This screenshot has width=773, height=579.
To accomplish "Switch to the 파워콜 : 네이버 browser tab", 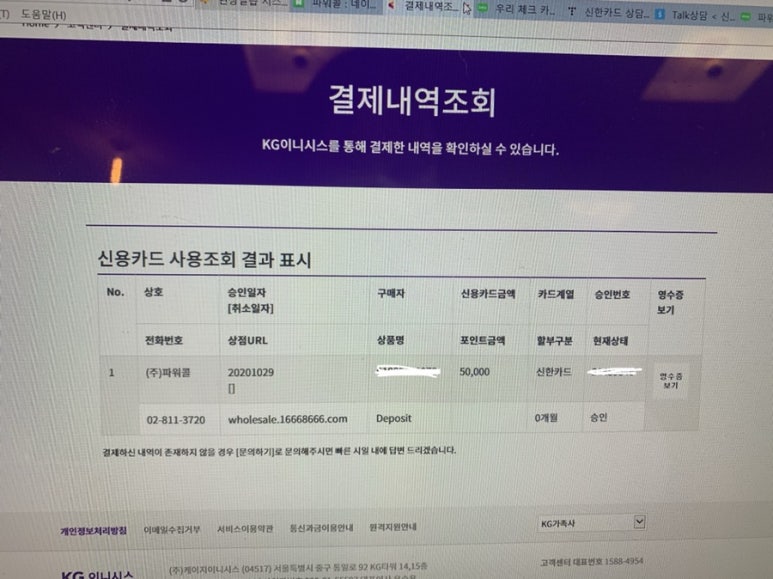I will tap(338, 5).
